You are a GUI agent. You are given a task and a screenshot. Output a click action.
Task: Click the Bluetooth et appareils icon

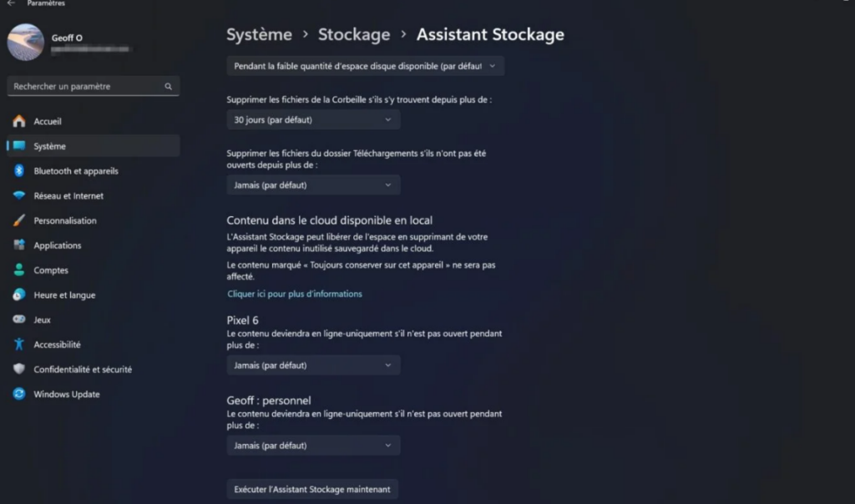click(19, 171)
